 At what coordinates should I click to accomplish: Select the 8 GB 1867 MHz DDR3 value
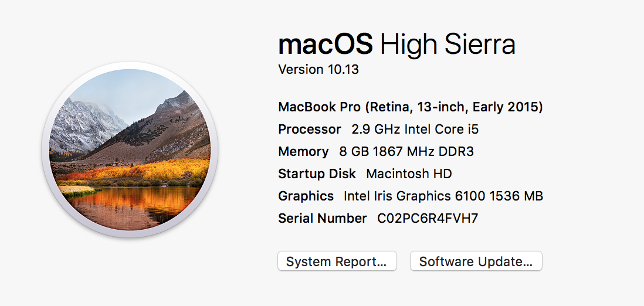(x=406, y=152)
